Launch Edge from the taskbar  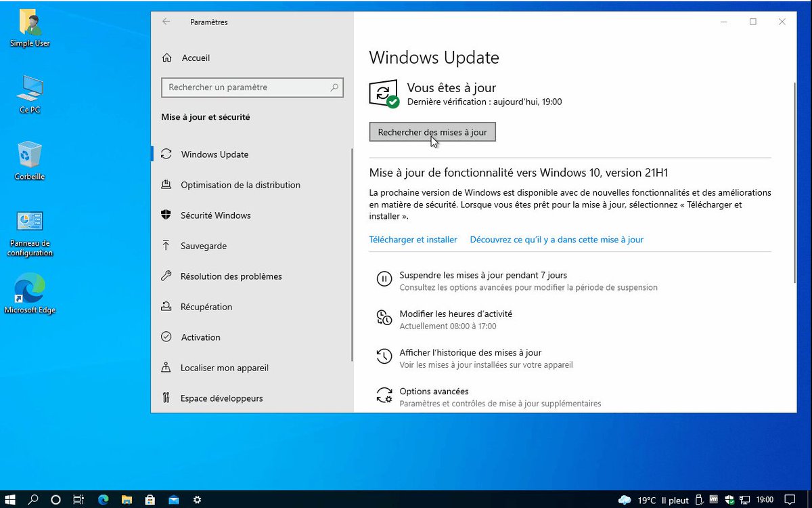point(103,500)
